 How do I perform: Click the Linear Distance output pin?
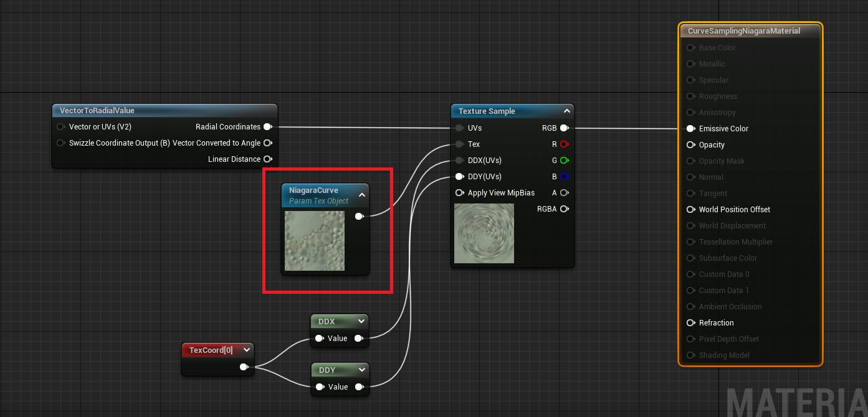click(268, 159)
